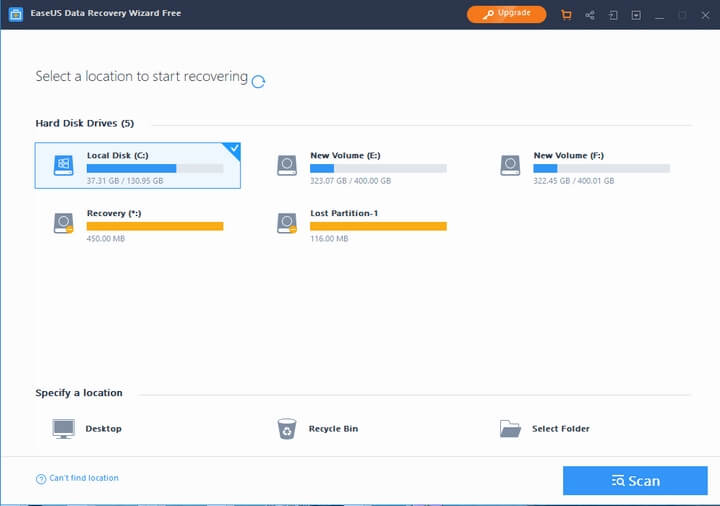Click the help question mark icon
This screenshot has height=506, width=720.
pyautogui.click(x=41, y=479)
